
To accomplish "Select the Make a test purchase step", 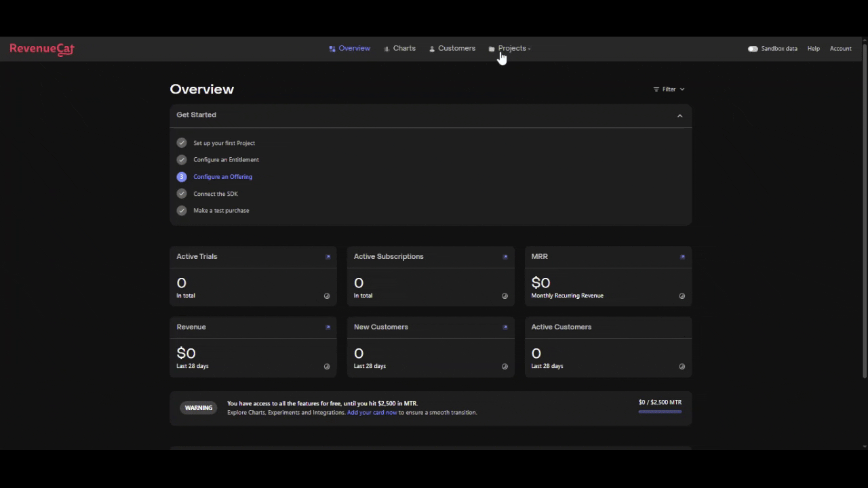I will click(x=221, y=211).
